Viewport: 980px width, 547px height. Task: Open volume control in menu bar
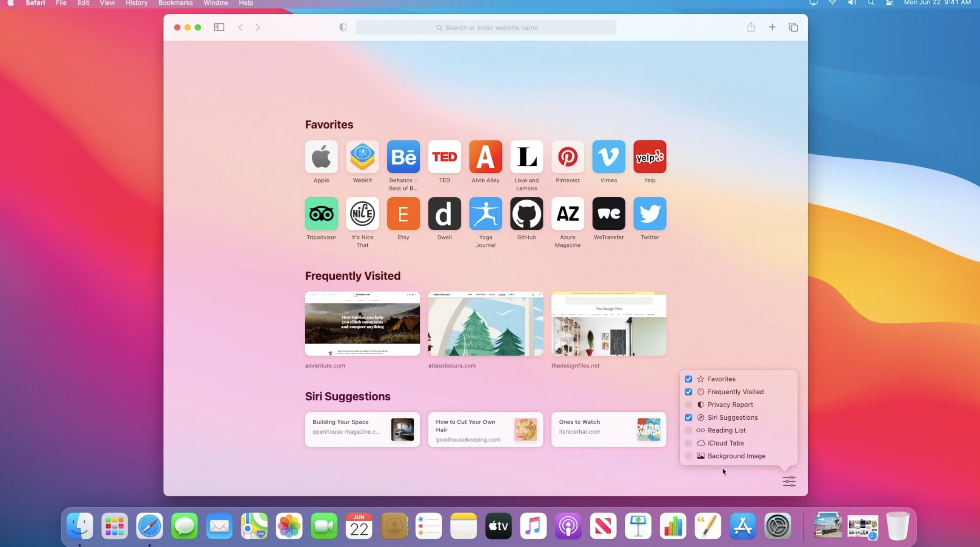point(852,3)
